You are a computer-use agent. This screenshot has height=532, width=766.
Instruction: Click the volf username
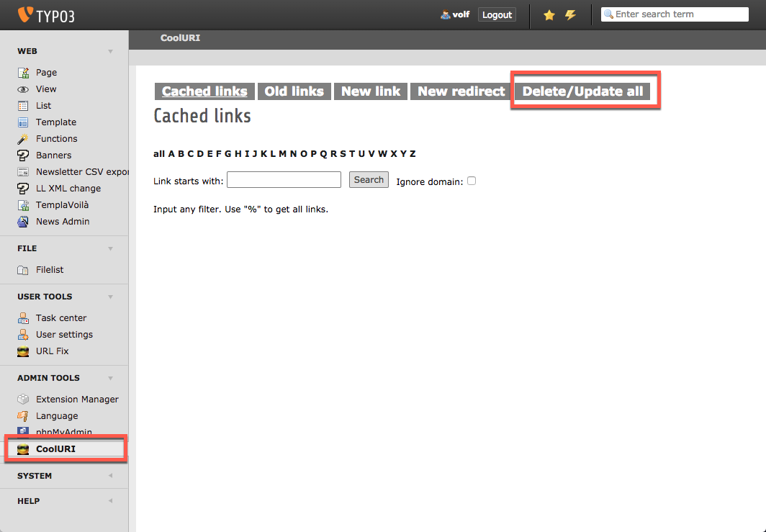[461, 14]
